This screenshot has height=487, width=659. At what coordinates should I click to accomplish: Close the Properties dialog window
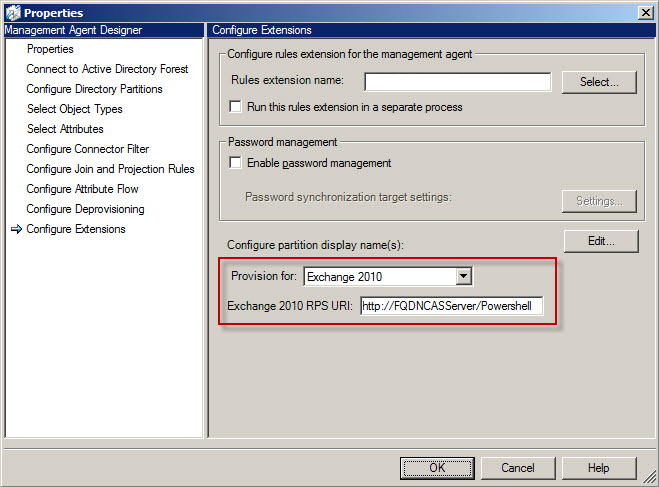(645, 12)
